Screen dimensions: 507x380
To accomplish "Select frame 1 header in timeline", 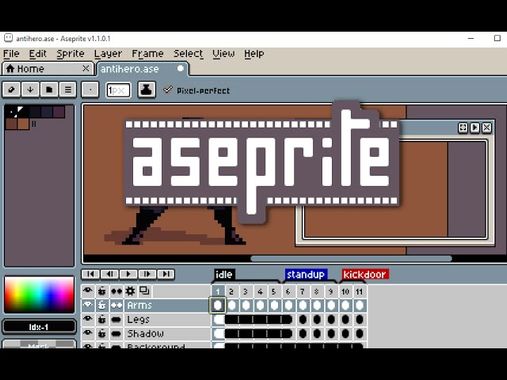I will point(218,292).
